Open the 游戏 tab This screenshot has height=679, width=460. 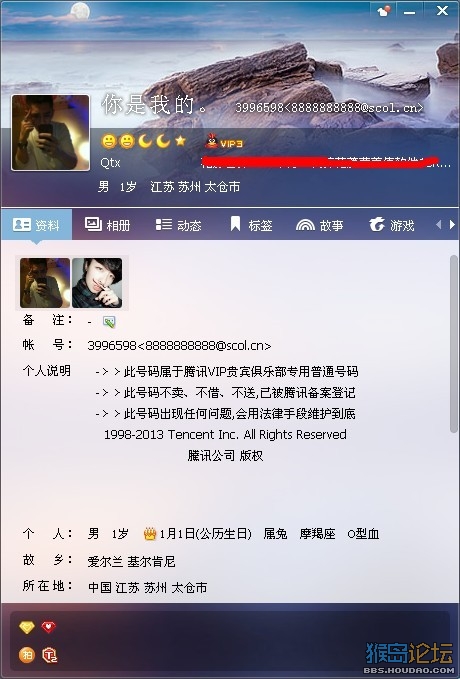(x=392, y=225)
